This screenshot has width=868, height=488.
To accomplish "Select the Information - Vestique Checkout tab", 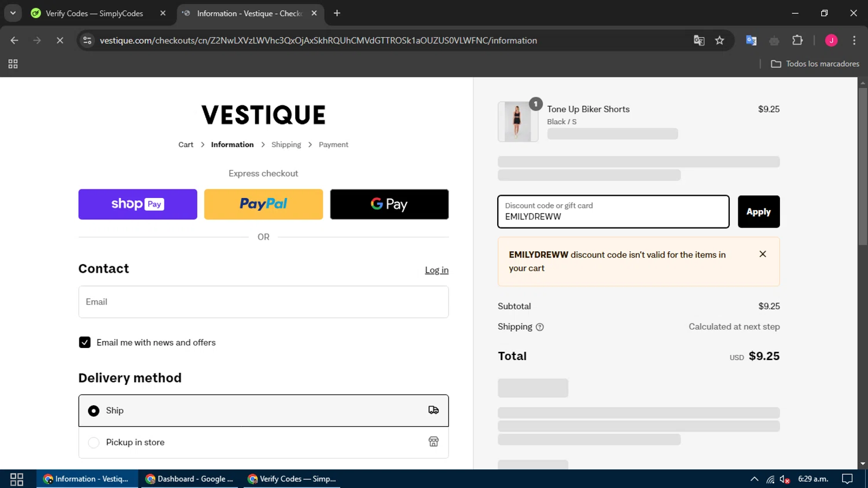I will pyautogui.click(x=249, y=13).
